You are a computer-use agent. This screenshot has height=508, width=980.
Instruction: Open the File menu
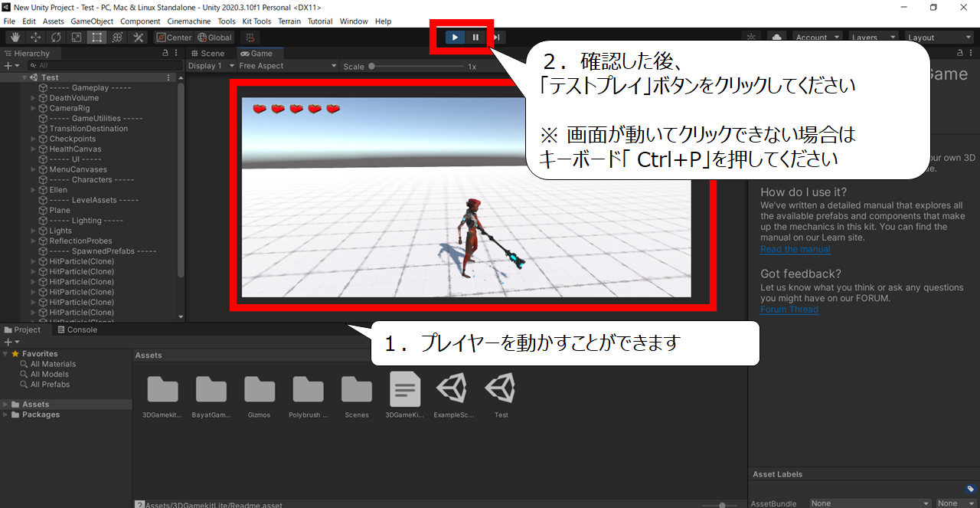(9, 21)
